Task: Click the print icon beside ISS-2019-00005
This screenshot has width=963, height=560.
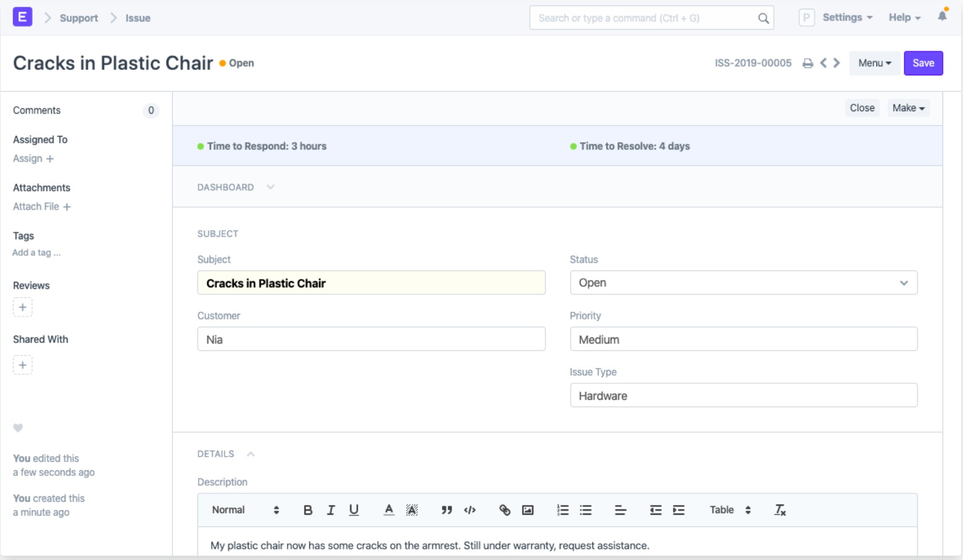Action: click(x=807, y=63)
